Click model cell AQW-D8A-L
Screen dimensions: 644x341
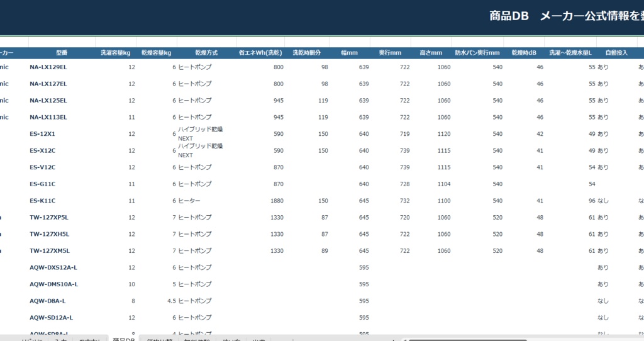click(48, 301)
